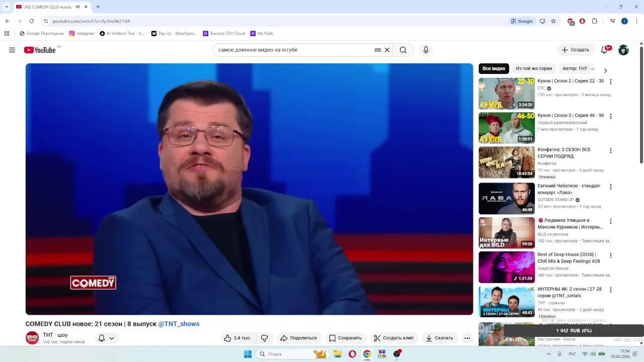This screenshot has width=644, height=362.
Task: Open Google Переводчик bookmark
Action: point(42,34)
